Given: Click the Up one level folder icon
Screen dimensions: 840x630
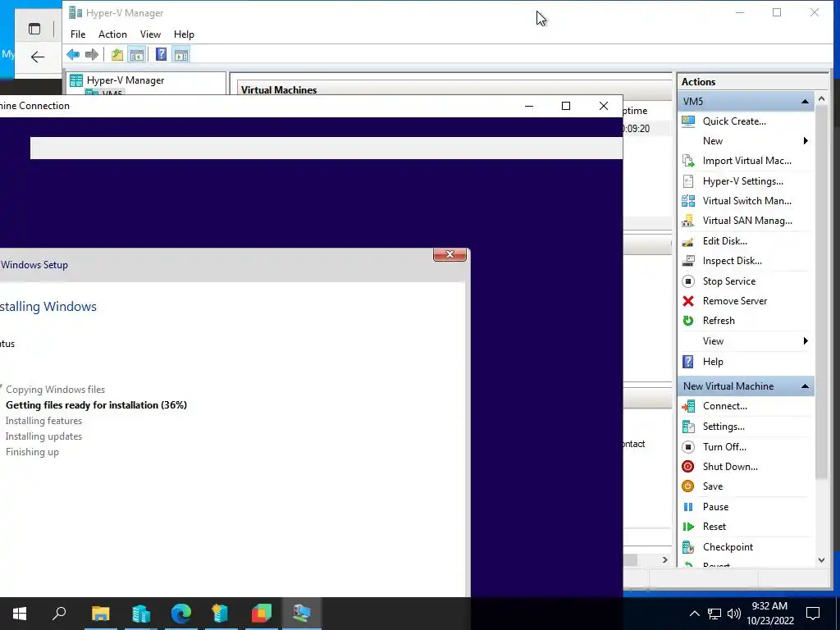Looking at the screenshot, I should 116,54.
